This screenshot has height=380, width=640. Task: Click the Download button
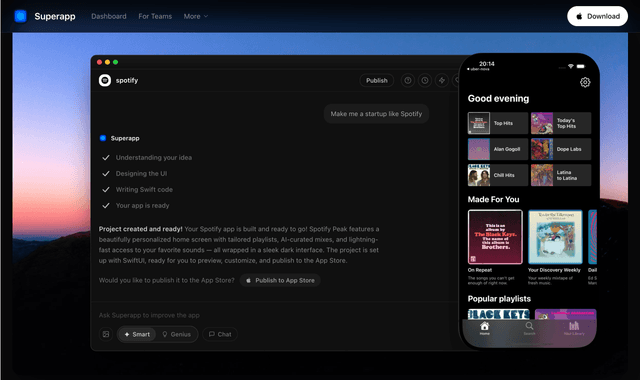pyautogui.click(x=597, y=16)
